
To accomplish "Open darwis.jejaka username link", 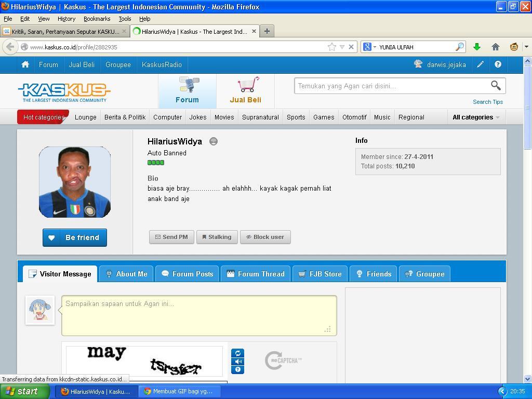I will tap(446, 64).
